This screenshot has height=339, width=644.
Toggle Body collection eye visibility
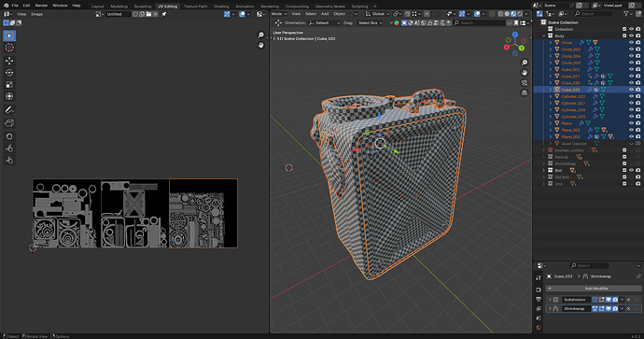point(631,35)
